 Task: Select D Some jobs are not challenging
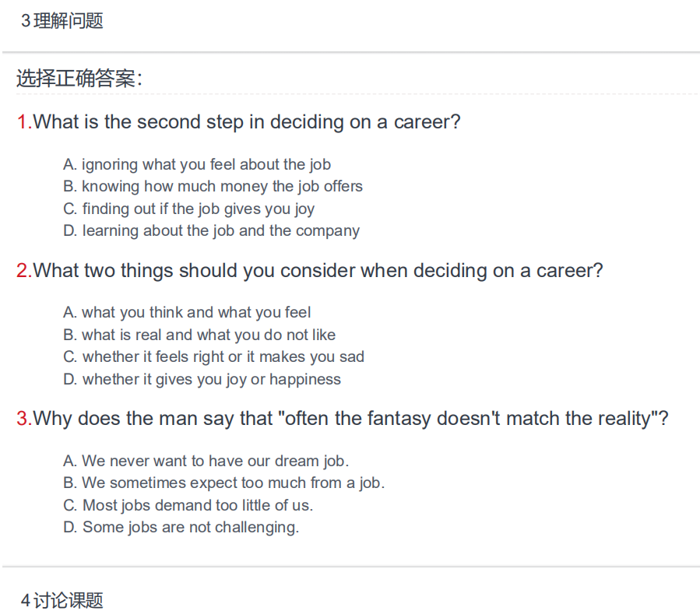[x=181, y=527]
